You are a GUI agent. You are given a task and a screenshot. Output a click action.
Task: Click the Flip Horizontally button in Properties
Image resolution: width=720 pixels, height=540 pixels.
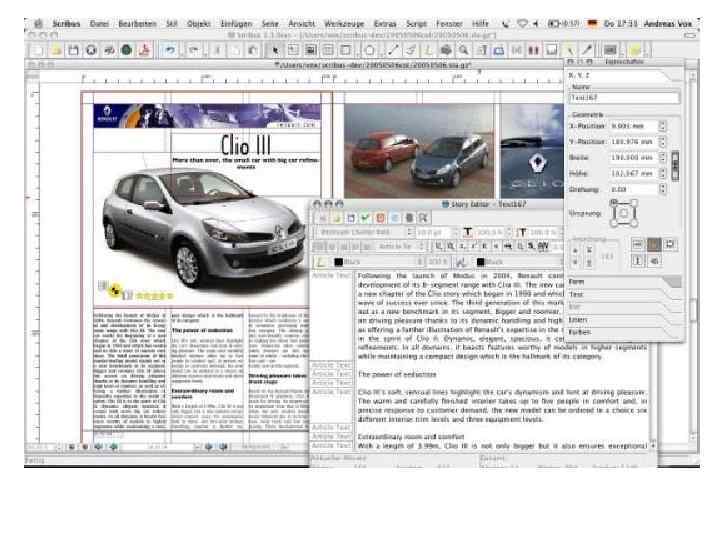click(x=637, y=245)
